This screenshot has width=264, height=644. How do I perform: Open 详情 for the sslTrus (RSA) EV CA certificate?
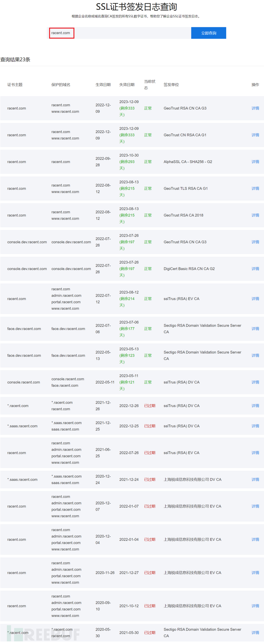pyautogui.click(x=255, y=298)
